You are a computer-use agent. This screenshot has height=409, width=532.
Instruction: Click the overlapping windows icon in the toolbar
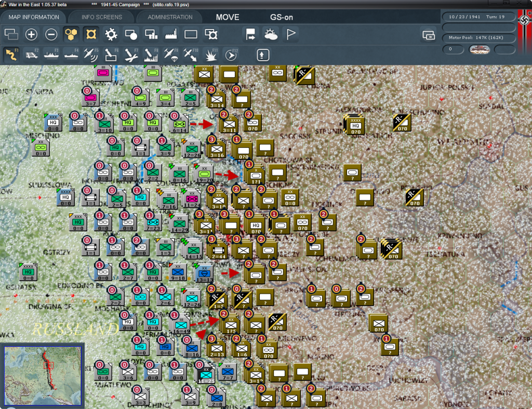pyautogui.click(x=11, y=34)
